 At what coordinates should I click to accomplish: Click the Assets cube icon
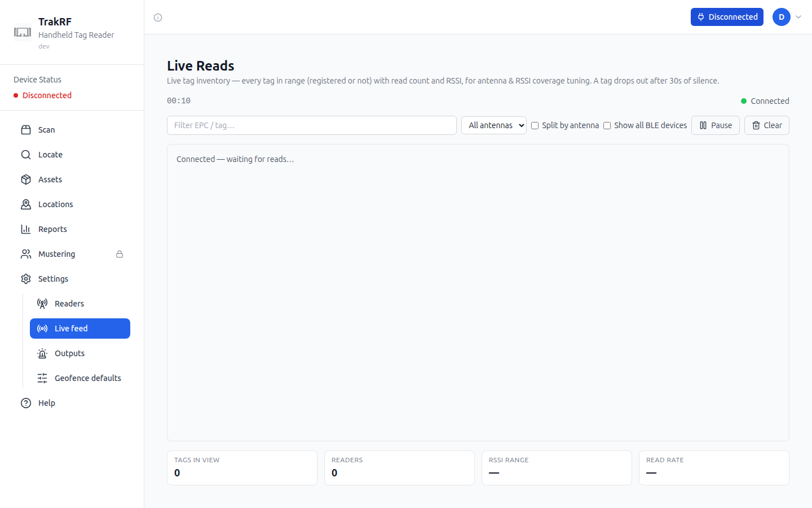point(26,179)
